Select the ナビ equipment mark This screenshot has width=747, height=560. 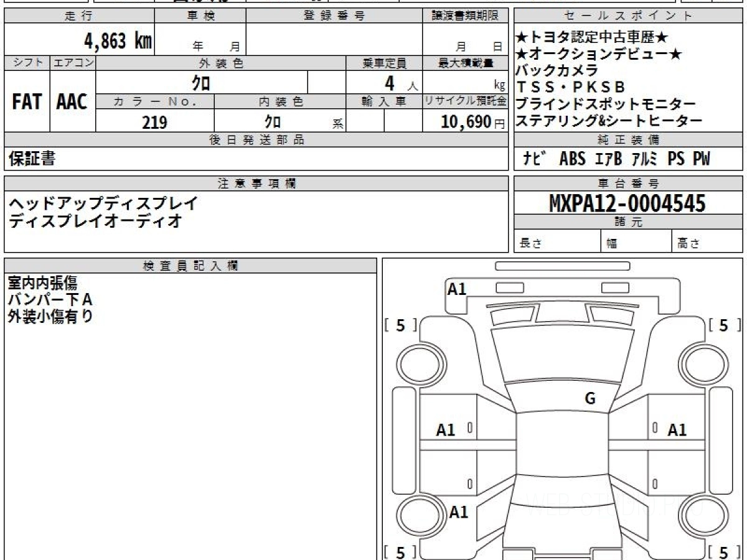(535, 159)
